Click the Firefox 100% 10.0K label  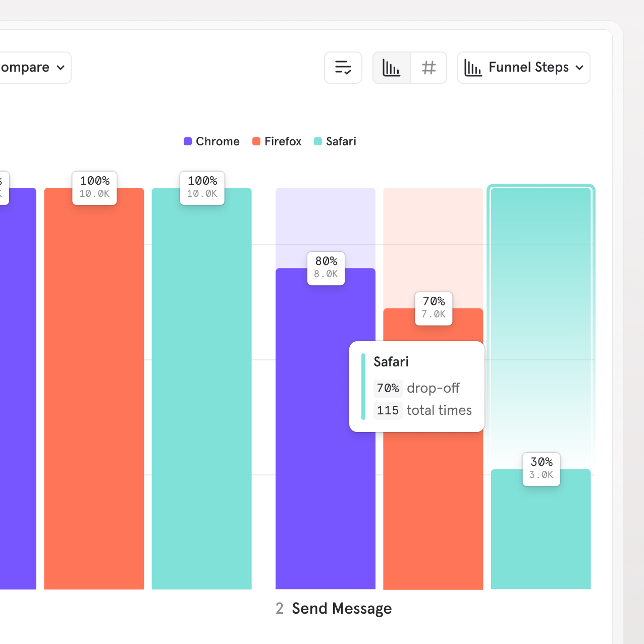(94, 188)
